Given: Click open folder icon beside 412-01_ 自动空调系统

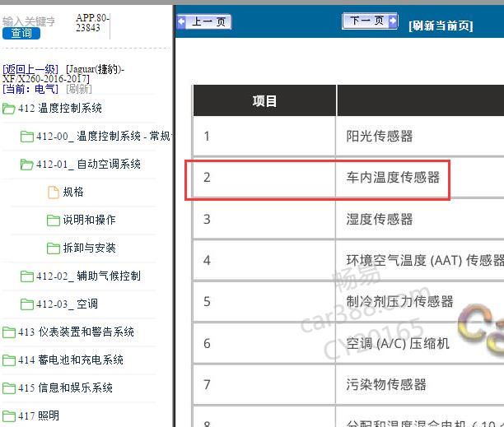Looking at the screenshot, I should click(26, 165).
